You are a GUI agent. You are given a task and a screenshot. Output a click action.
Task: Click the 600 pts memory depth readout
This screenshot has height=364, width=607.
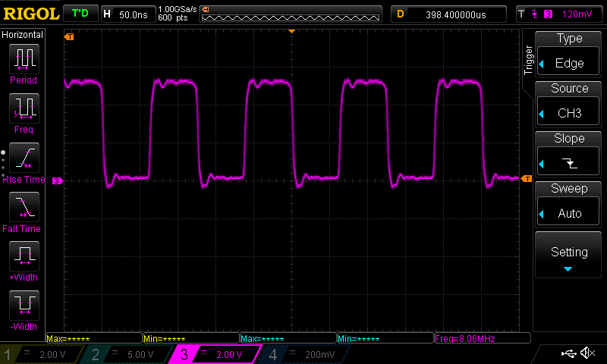[173, 17]
